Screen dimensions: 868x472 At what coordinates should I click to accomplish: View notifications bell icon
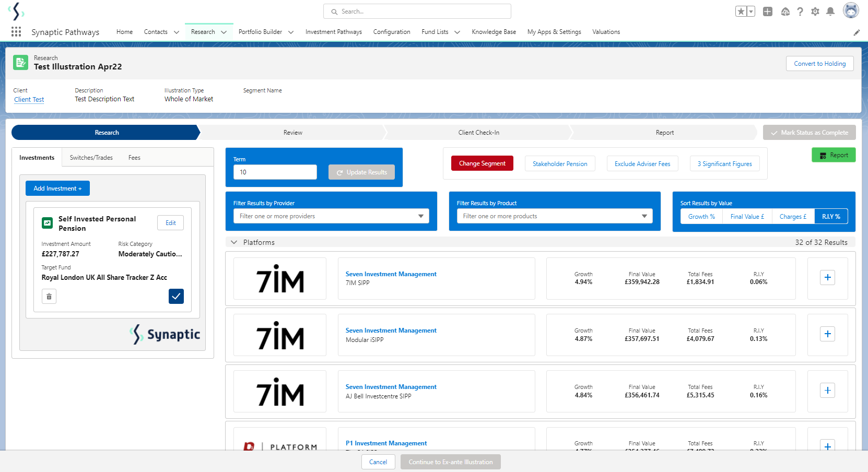click(830, 11)
